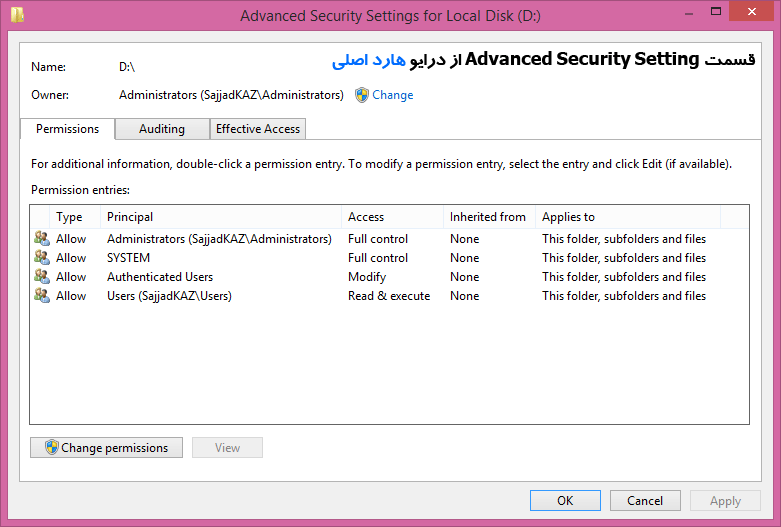Screen dimensions: 781x527
Task: Click the Applies to column header
Action: tap(628, 217)
